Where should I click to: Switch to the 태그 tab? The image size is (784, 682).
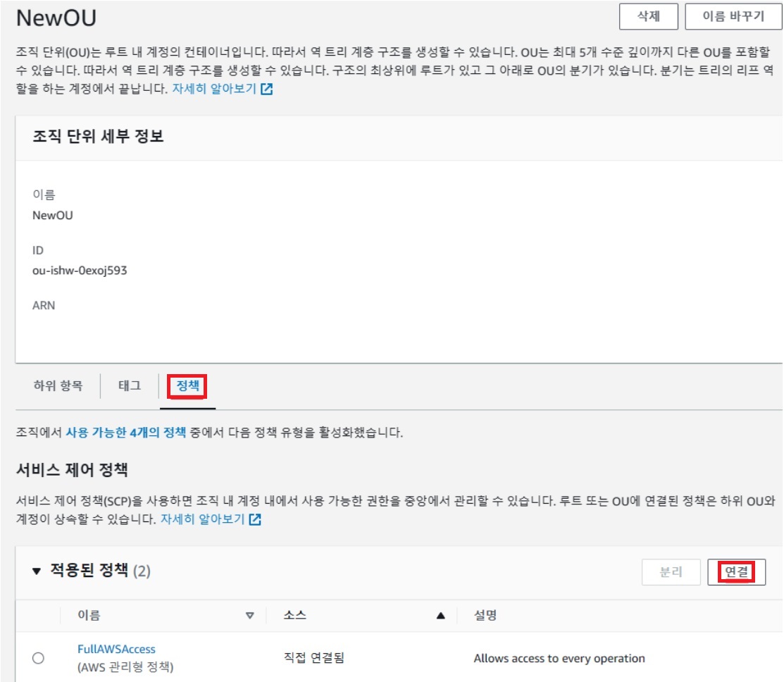[130, 385]
